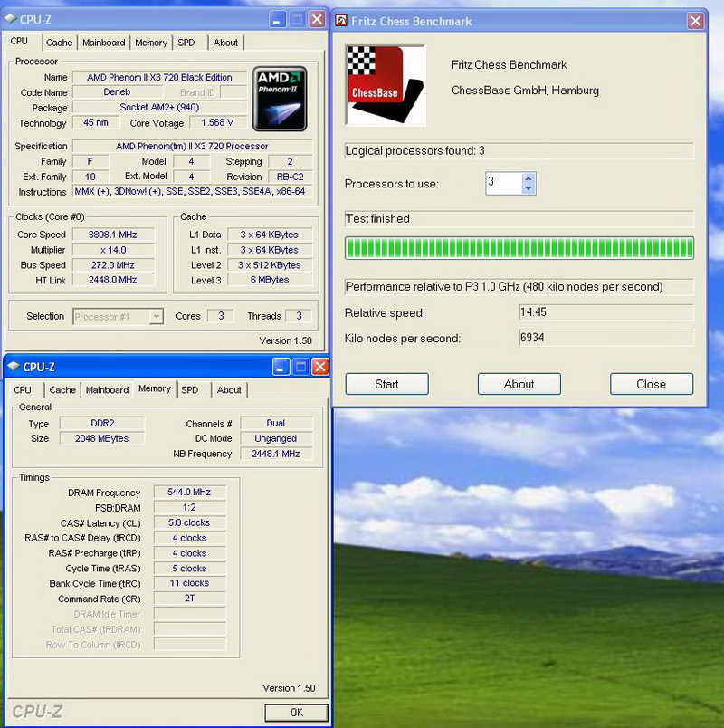Start the Fritz Chess benchmark

[x=386, y=384]
